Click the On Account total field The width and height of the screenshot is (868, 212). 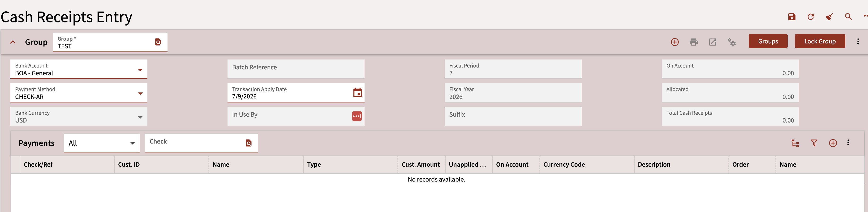[730, 69]
